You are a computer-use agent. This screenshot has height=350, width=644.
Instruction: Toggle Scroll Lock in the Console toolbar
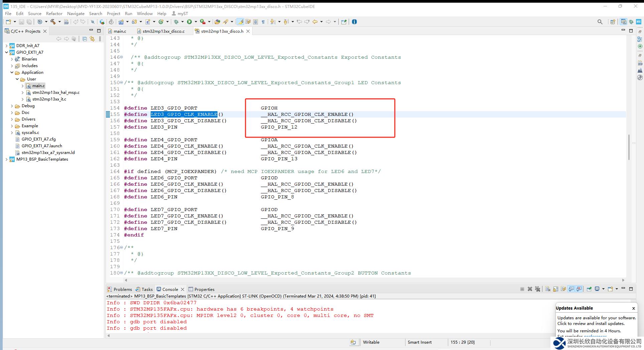pyautogui.click(x=555, y=289)
